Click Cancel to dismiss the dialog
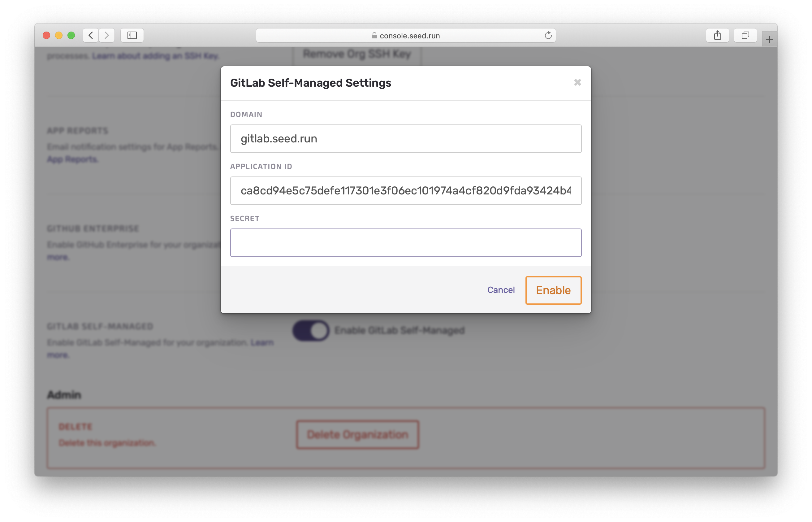 click(501, 290)
